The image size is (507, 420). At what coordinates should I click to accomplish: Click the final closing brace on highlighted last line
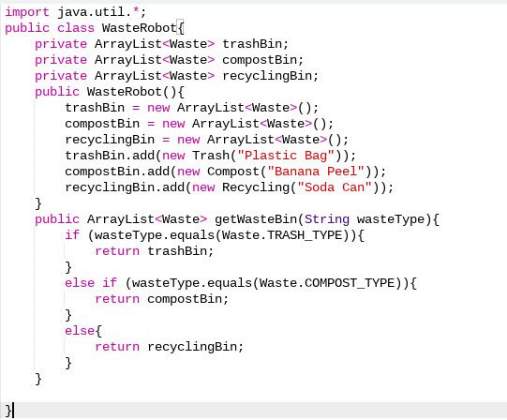coord(8,411)
